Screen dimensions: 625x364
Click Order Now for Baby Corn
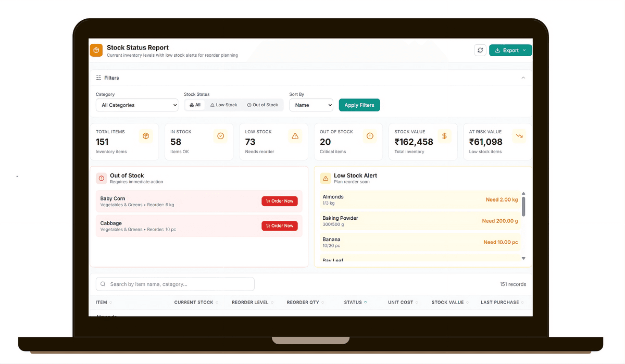pos(280,201)
